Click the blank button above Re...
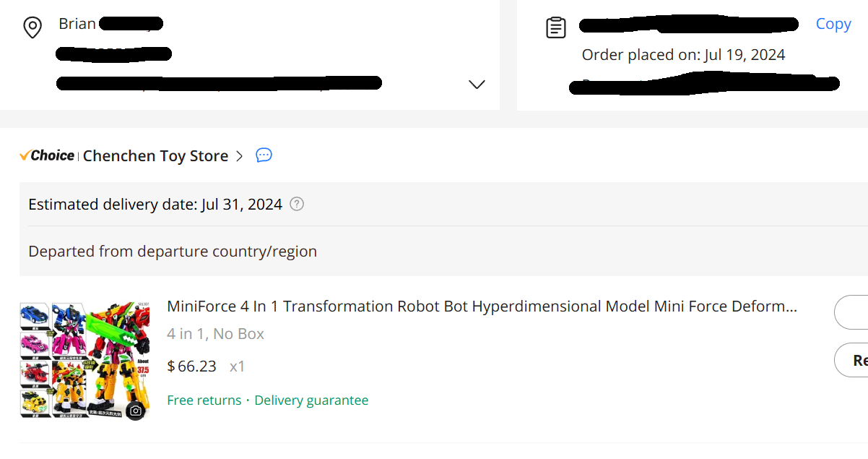The width and height of the screenshot is (868, 459). [851, 312]
